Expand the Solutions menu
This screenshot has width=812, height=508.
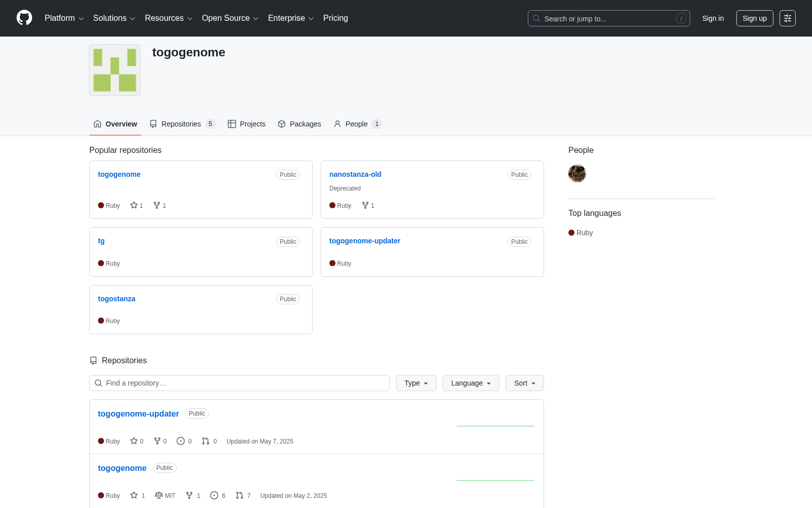(x=114, y=18)
